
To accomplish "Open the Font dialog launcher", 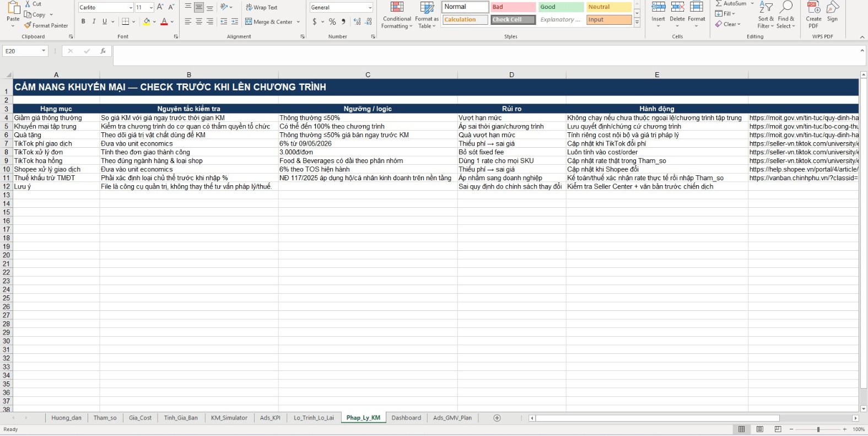I will [x=176, y=37].
